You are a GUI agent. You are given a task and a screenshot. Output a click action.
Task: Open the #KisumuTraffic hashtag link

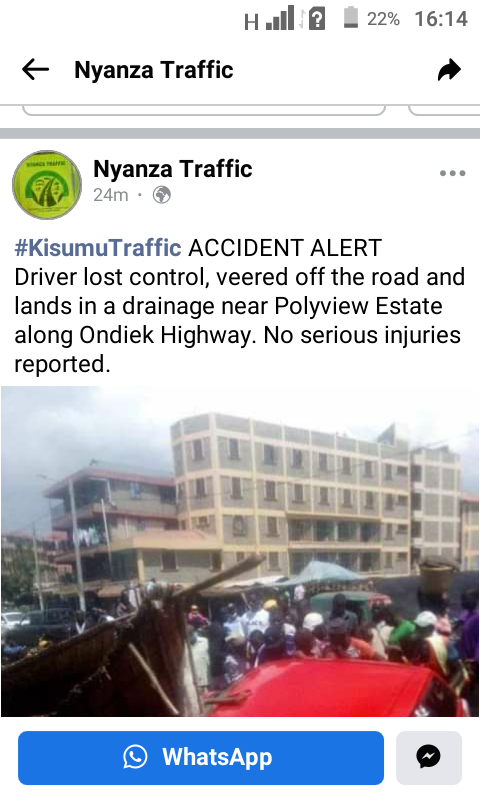point(97,248)
